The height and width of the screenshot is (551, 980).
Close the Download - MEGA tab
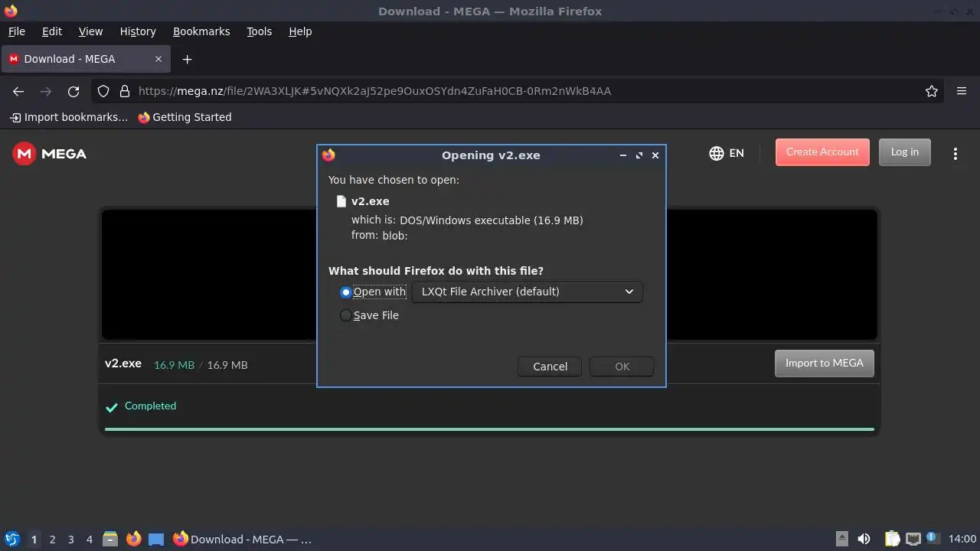tap(158, 59)
